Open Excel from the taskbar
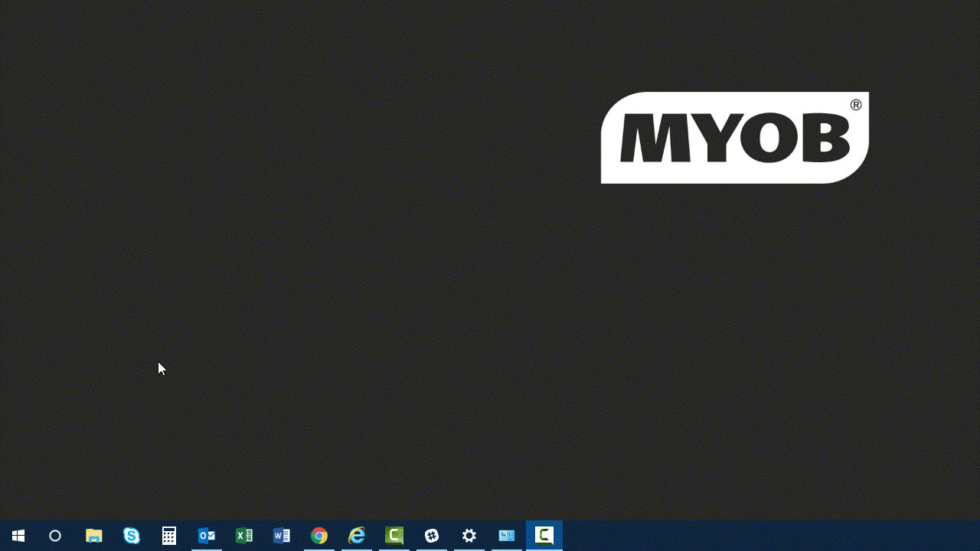This screenshot has width=980, height=551. click(244, 536)
